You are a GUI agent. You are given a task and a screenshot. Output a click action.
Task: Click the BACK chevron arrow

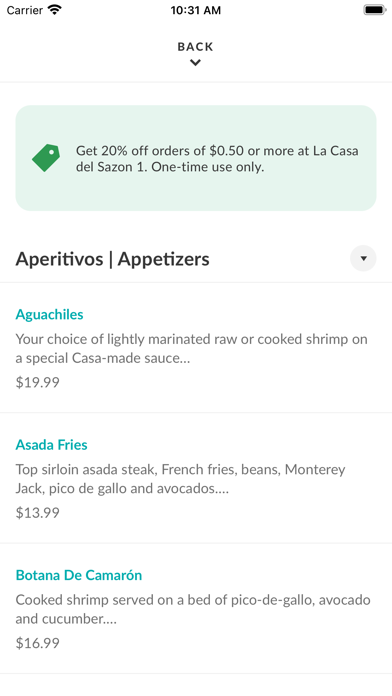[x=195, y=63]
